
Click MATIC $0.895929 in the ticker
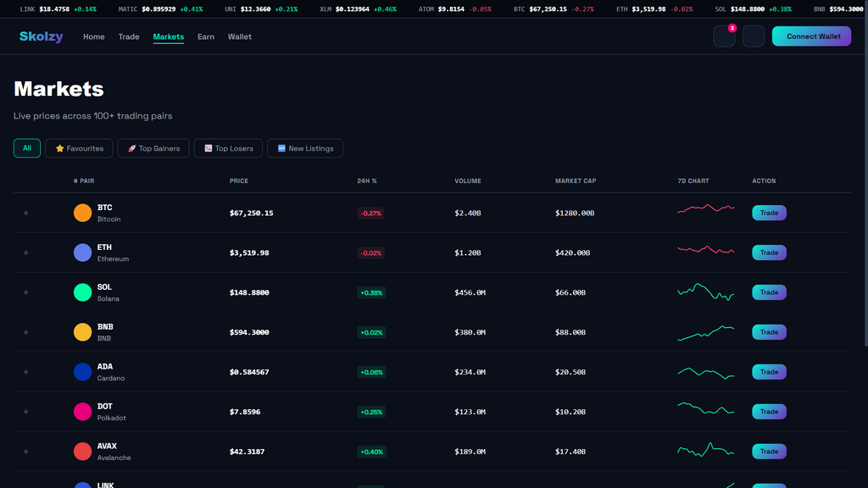click(x=160, y=8)
